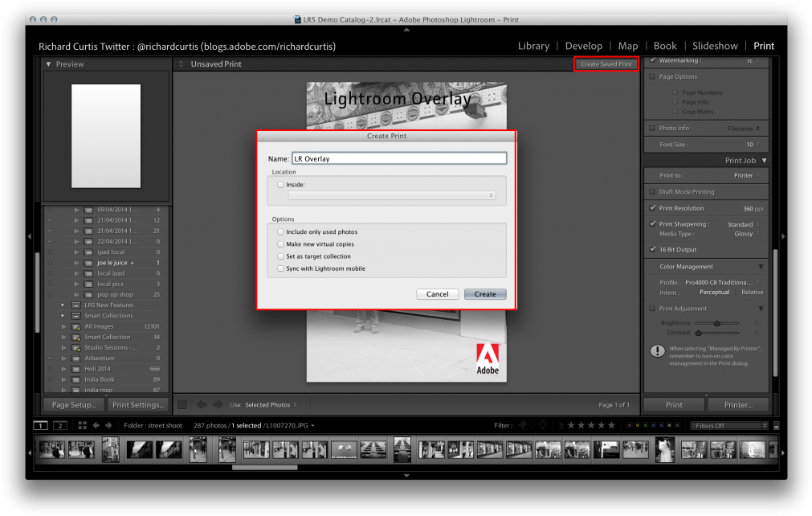Open the Print Sharpening Standard dropdown
The width and height of the screenshot is (812, 516).
pyautogui.click(x=744, y=224)
